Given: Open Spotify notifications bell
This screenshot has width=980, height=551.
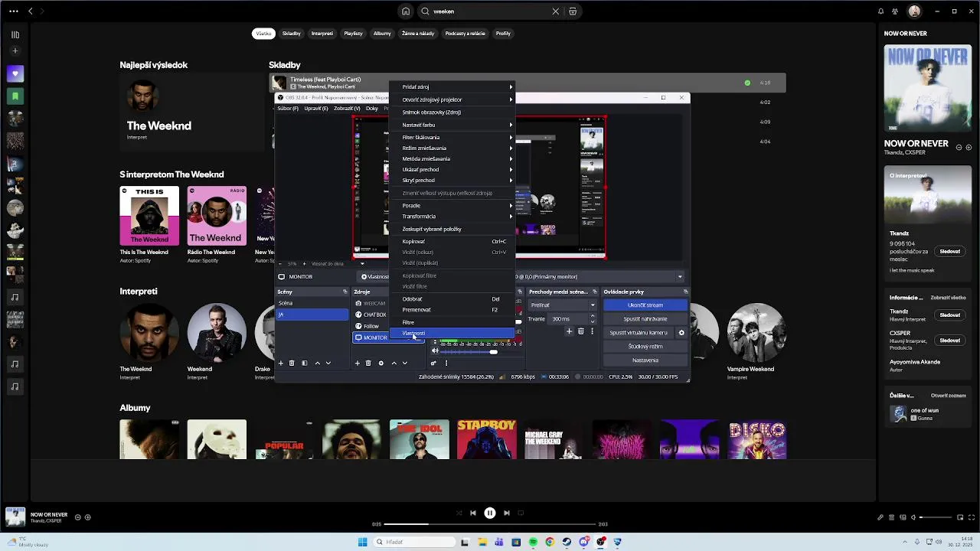Looking at the screenshot, I should click(x=880, y=11).
